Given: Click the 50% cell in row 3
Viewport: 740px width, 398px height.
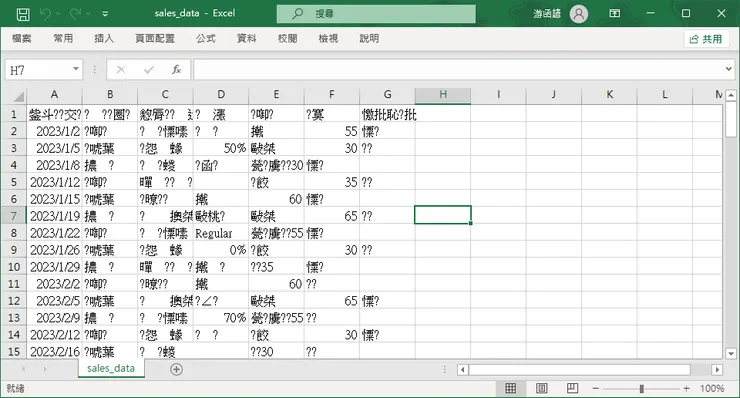Looking at the screenshot, I should coord(221,148).
